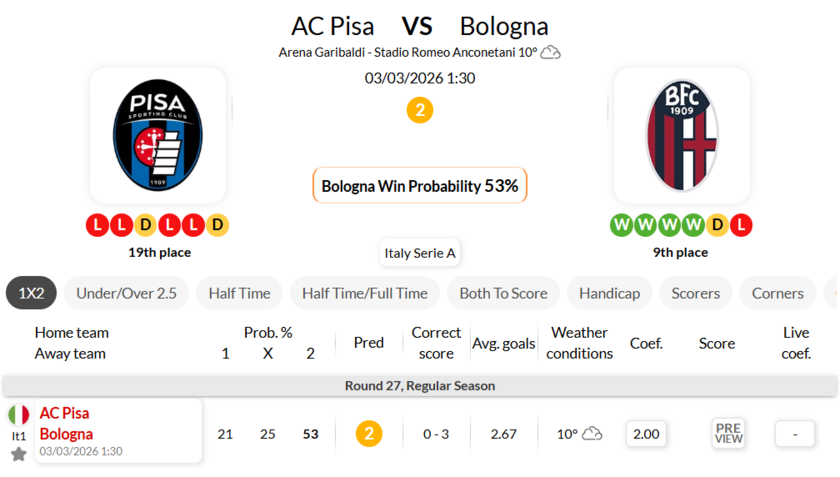Open the Half Time tab
This screenshot has width=840, height=477.
pyautogui.click(x=239, y=293)
